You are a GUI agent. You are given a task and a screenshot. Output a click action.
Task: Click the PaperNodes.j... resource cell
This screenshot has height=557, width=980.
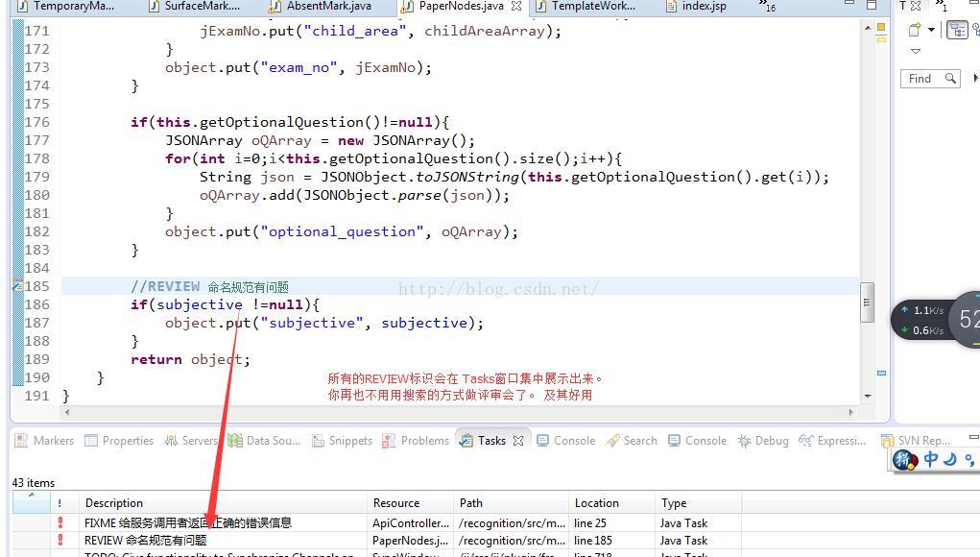coord(410,541)
